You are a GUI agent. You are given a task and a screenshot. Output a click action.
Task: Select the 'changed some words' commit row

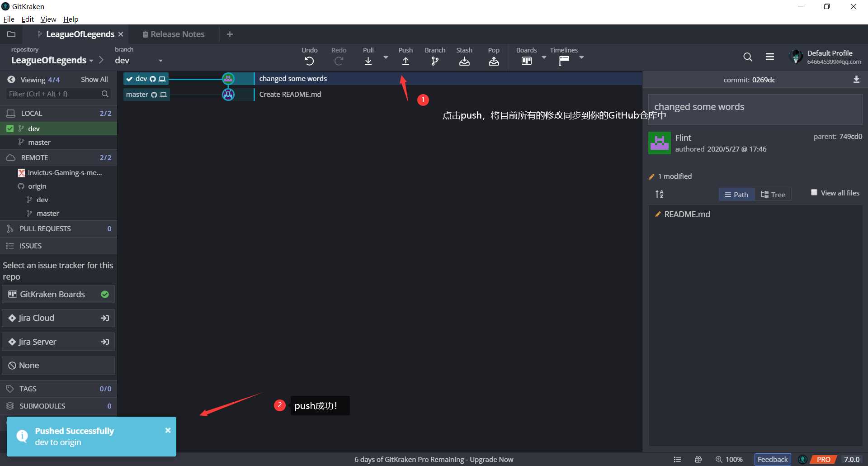click(382, 79)
